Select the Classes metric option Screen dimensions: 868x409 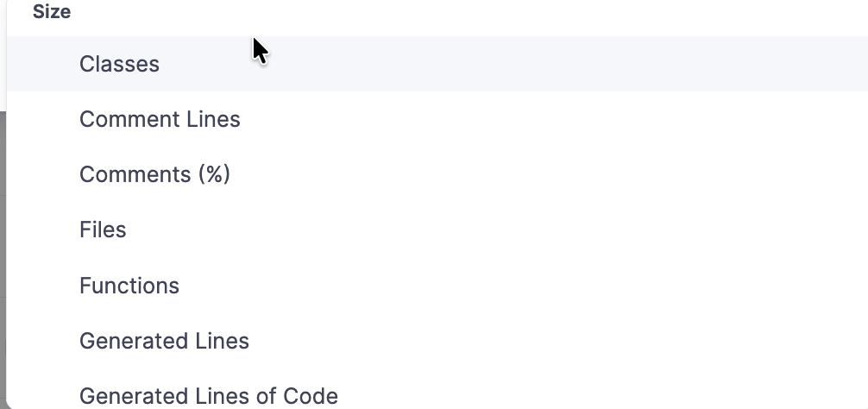119,64
